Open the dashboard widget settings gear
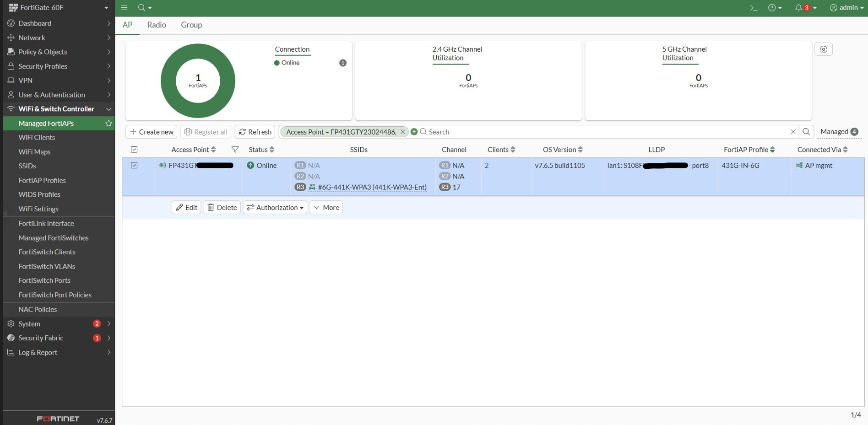This screenshot has width=868, height=425. (x=824, y=49)
